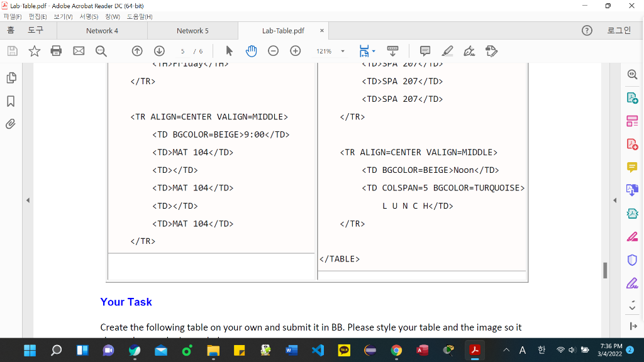
Task: Add a comment with the speech bubble tool
Action: [425, 51]
